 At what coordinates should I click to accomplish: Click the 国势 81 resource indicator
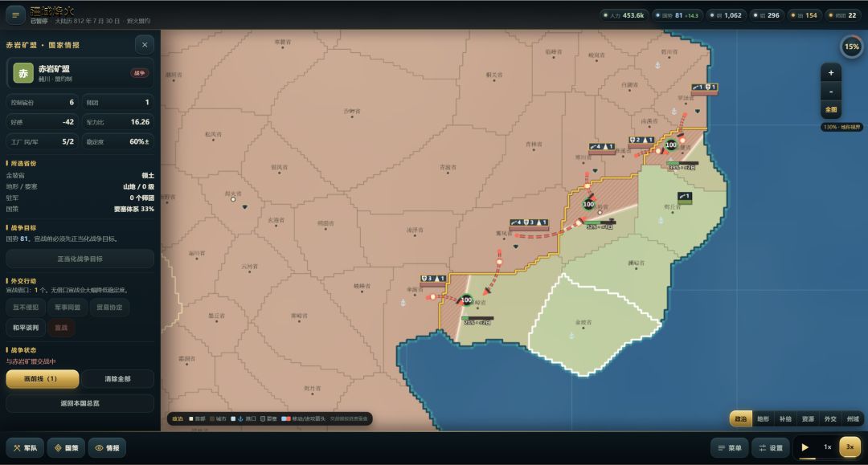pyautogui.click(x=678, y=15)
